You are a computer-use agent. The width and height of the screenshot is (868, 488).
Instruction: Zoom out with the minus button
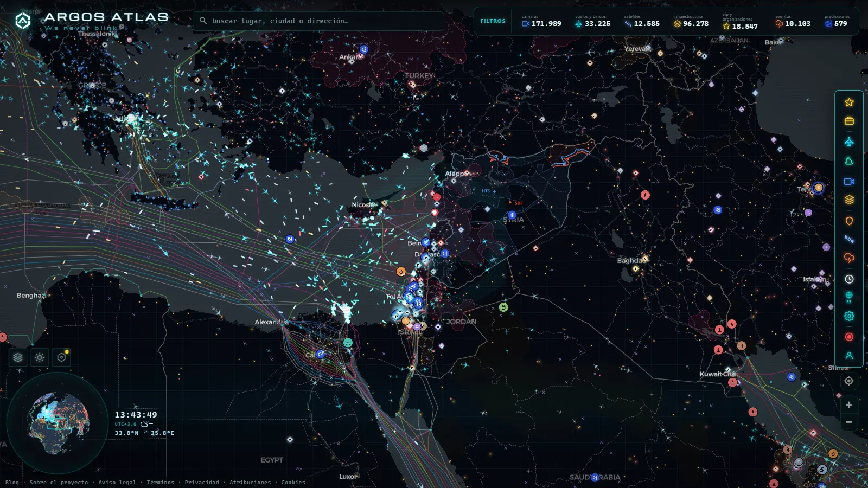pos(849,422)
